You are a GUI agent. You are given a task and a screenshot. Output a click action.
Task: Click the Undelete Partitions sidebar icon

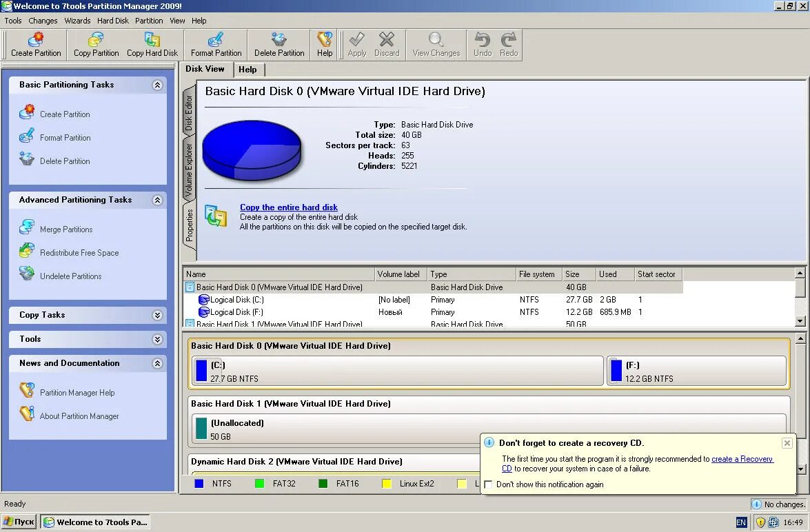[x=27, y=274]
